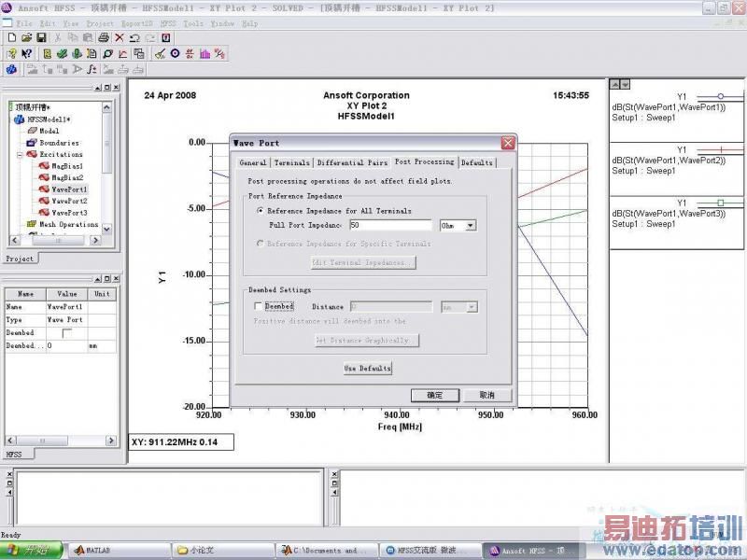Click the blue circular target icon
Image resolution: width=747 pixels, height=560 pixels.
pyautogui.click(x=176, y=54)
